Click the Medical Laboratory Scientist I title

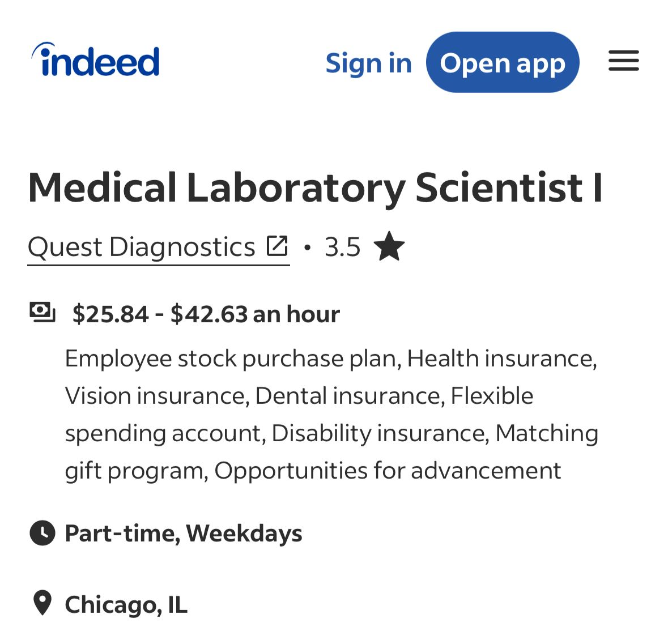click(x=315, y=187)
